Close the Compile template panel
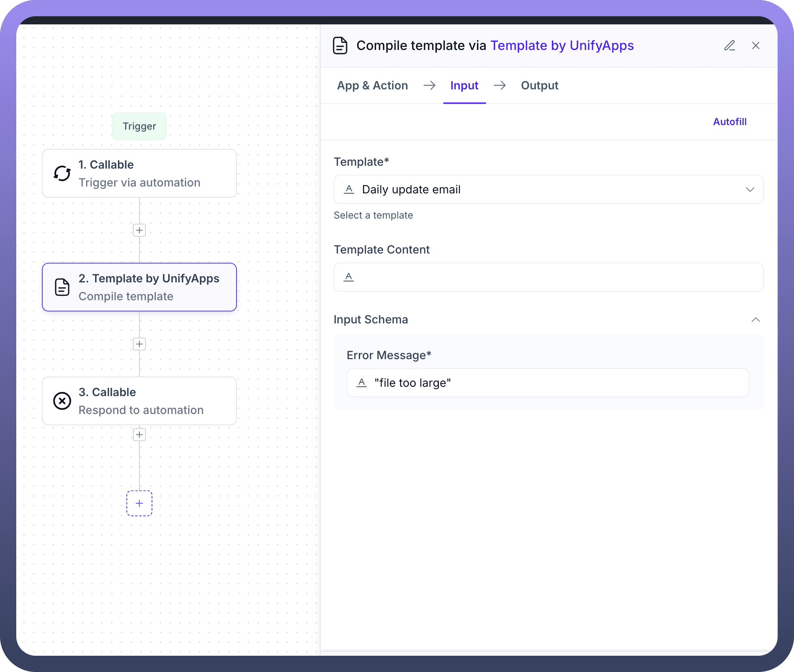Screen dimensions: 794x672 point(755,46)
